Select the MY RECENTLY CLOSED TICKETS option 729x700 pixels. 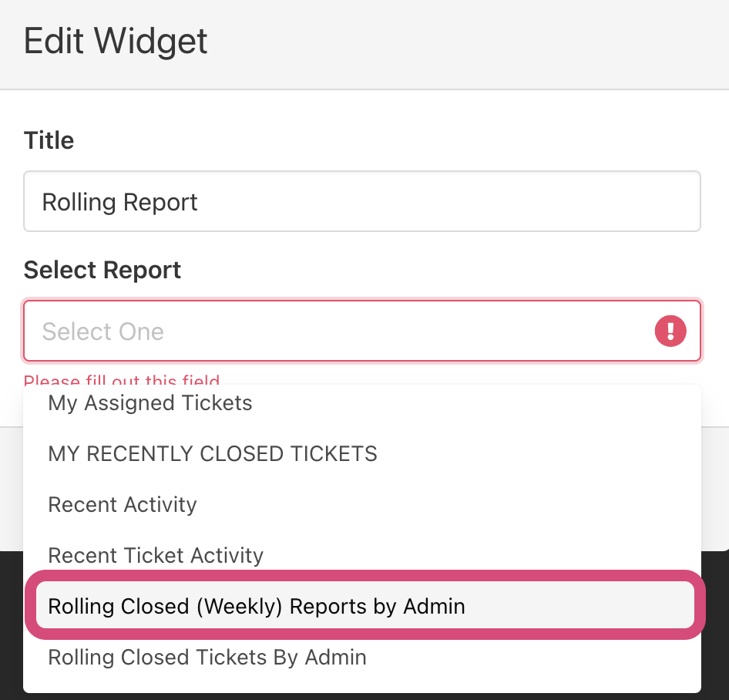click(x=213, y=453)
